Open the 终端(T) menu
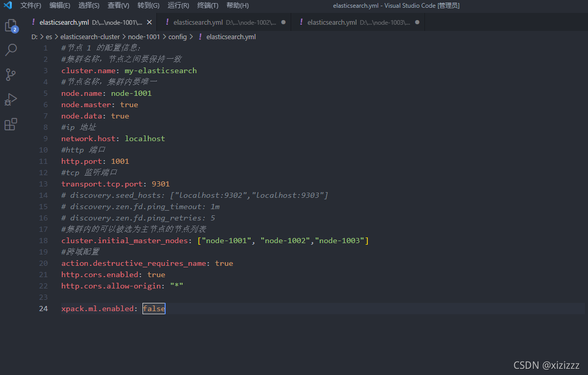The height and width of the screenshot is (375, 588). click(x=208, y=5)
